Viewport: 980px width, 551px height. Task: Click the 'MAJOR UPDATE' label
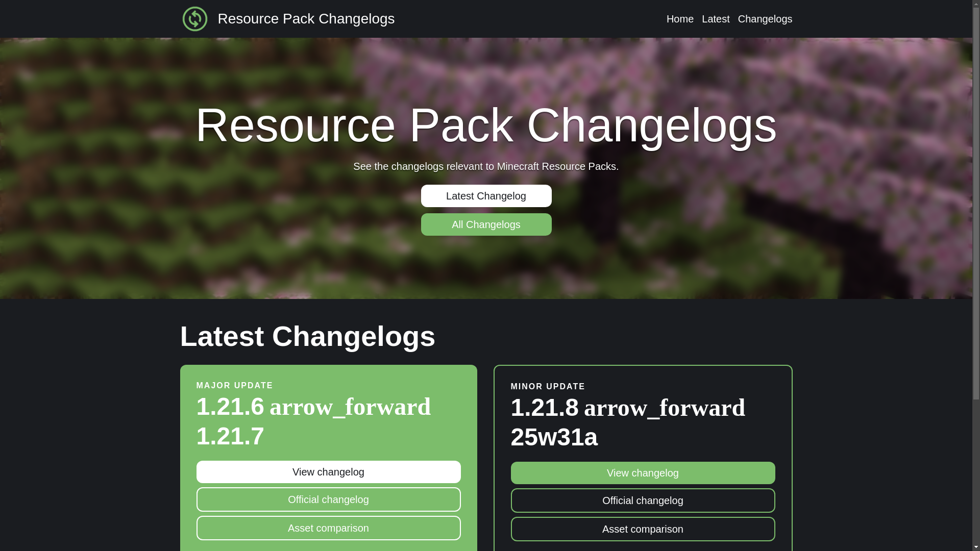click(234, 386)
